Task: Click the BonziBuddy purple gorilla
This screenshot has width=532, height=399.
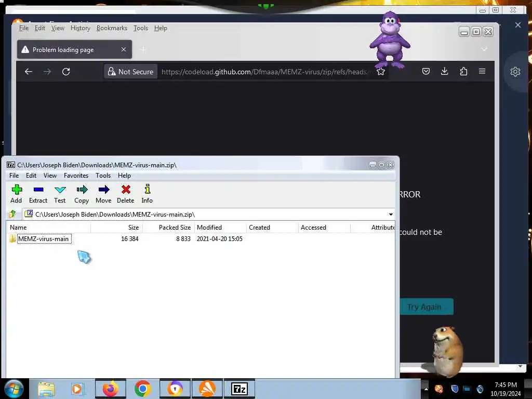Action: (390, 39)
